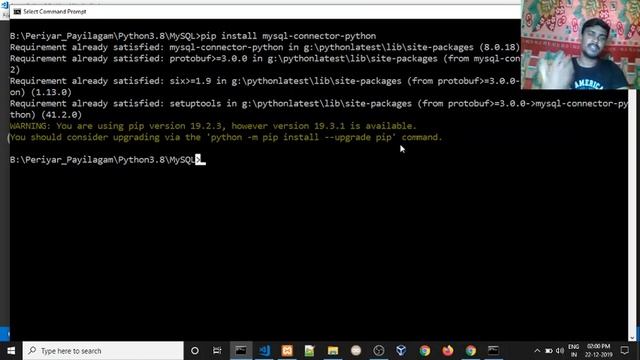Image resolution: width=640 pixels, height=360 pixels.
Task: Open the Chrome icon right of Firefox
Action: (x=470, y=351)
